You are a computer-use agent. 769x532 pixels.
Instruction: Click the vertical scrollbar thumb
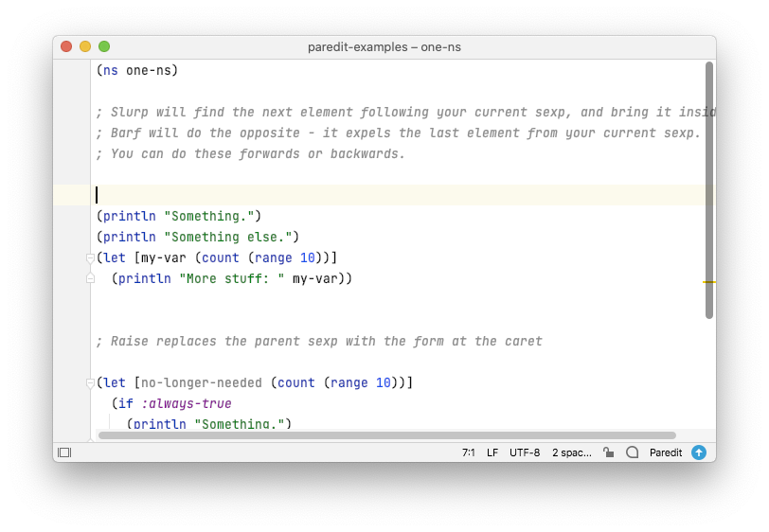tap(709, 190)
